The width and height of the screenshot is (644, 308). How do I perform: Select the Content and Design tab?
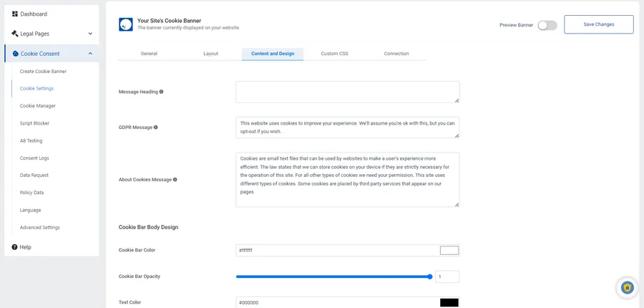[x=273, y=54]
